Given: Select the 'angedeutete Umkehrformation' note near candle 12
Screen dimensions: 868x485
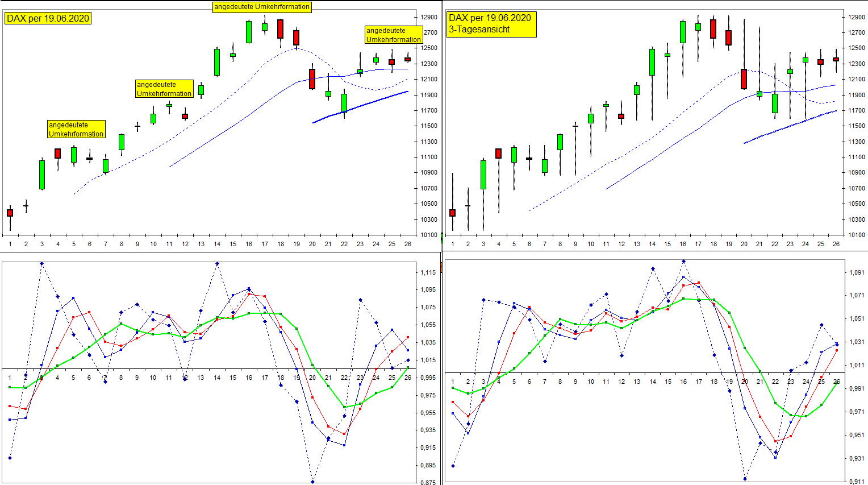Looking at the screenshot, I should pos(164,89).
